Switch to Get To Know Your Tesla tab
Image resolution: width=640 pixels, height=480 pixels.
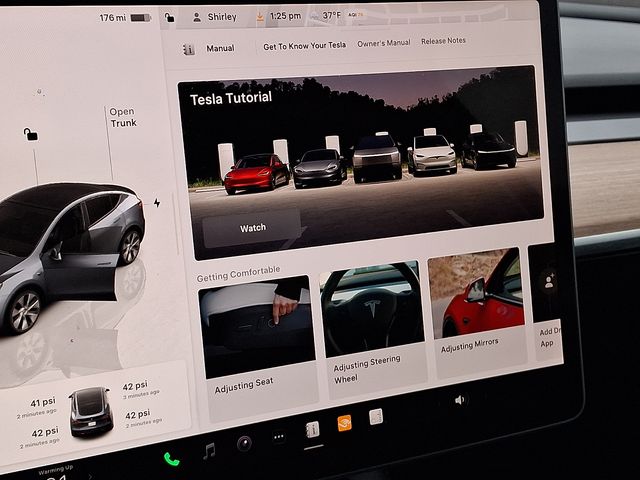pyautogui.click(x=304, y=46)
